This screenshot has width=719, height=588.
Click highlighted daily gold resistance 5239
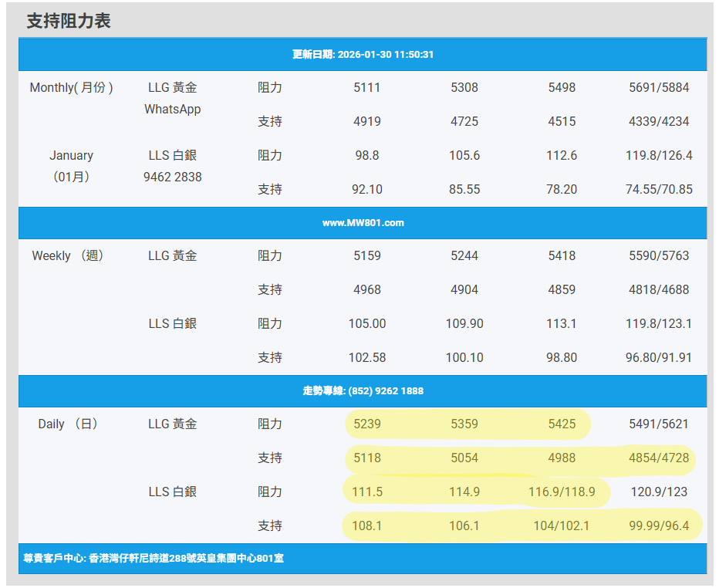tap(367, 424)
